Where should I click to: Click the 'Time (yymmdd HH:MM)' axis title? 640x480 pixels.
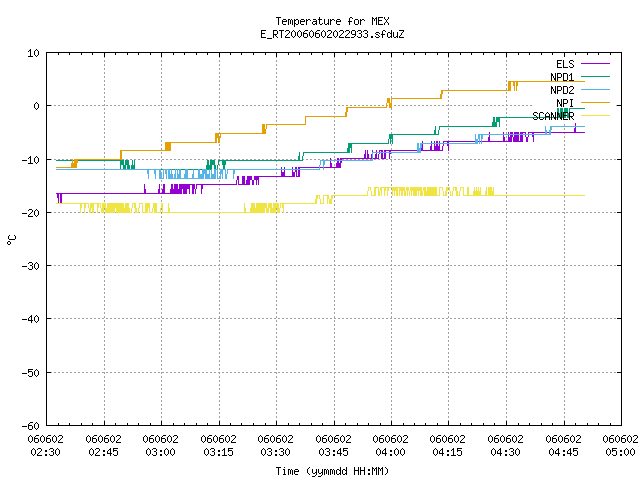click(332, 471)
